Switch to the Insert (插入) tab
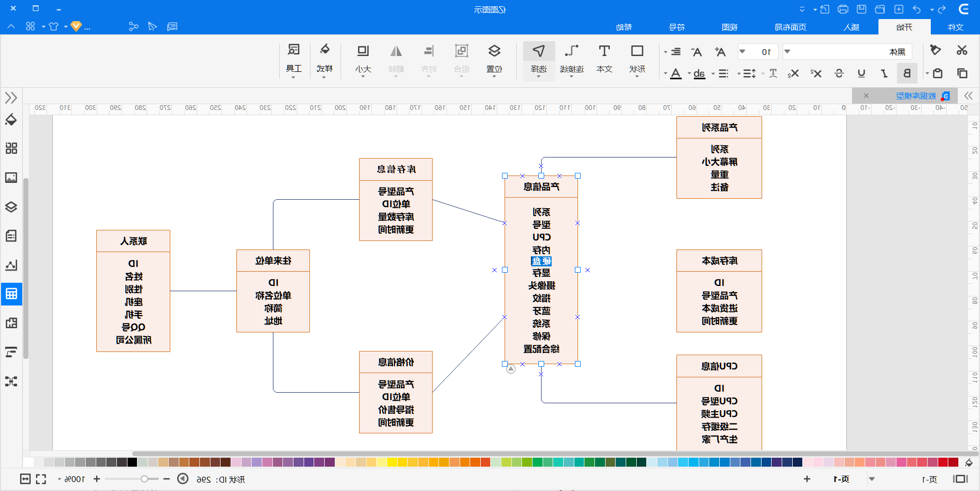The width and height of the screenshot is (980, 491). coord(852,27)
